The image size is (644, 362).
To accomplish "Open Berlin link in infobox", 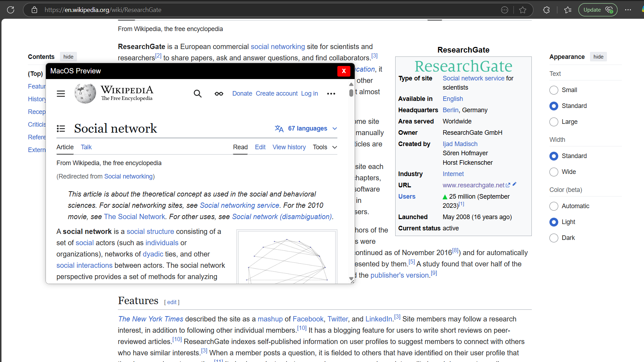I will 451,110.
